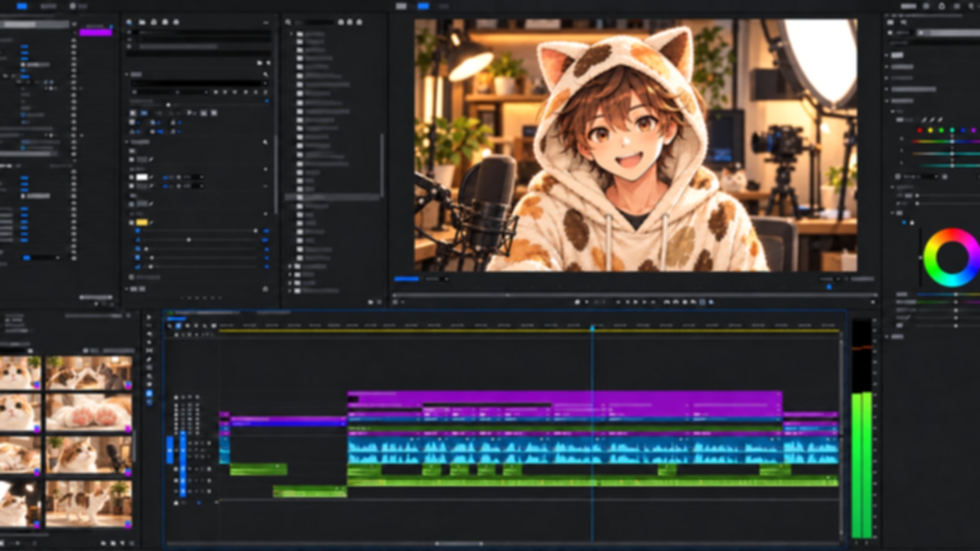Pick the teal color dot above the hue slider
Viewport: 980px width, 551px height.
coord(952,130)
